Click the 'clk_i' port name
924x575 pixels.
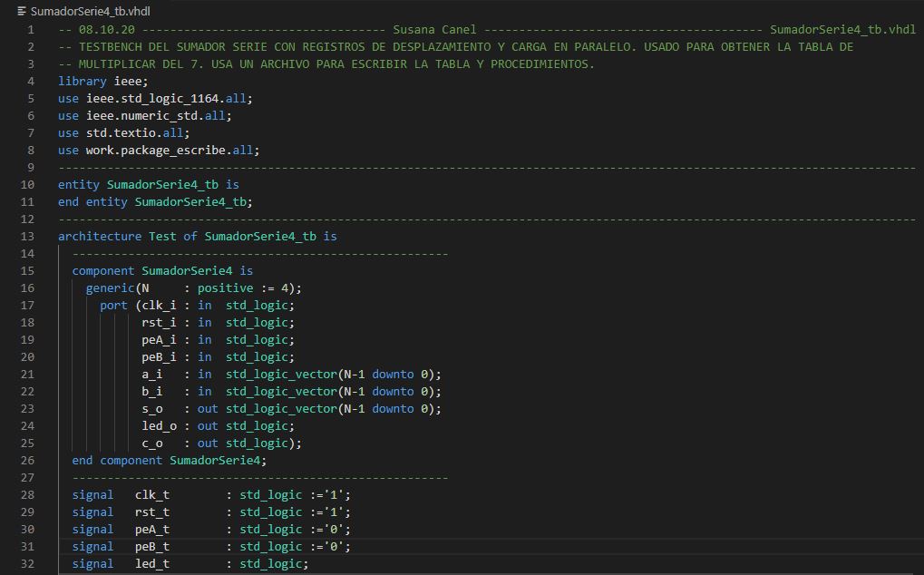(159, 305)
